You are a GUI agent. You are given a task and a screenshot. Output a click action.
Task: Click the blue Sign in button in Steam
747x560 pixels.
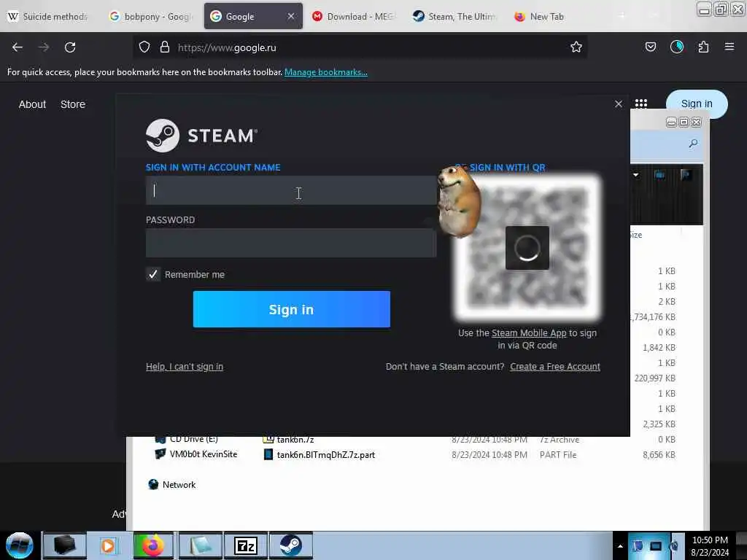(x=292, y=309)
